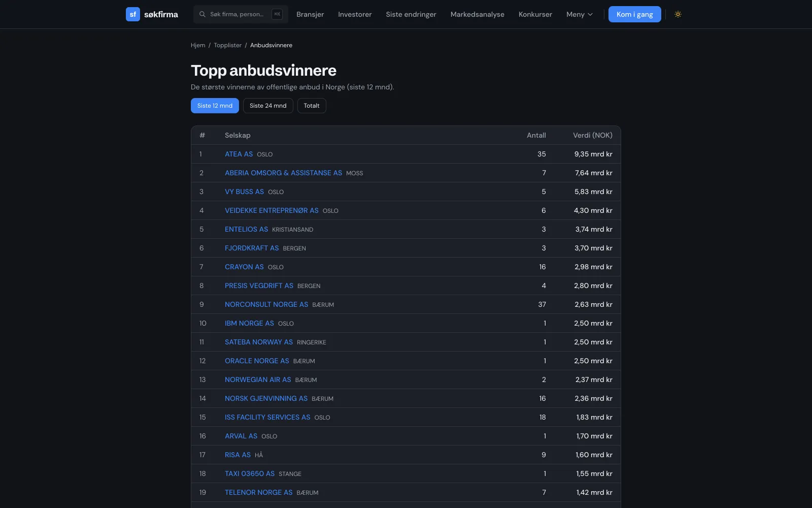Select the 'Siste 24 mnd' filter
The width and height of the screenshot is (812, 508).
[268, 106]
